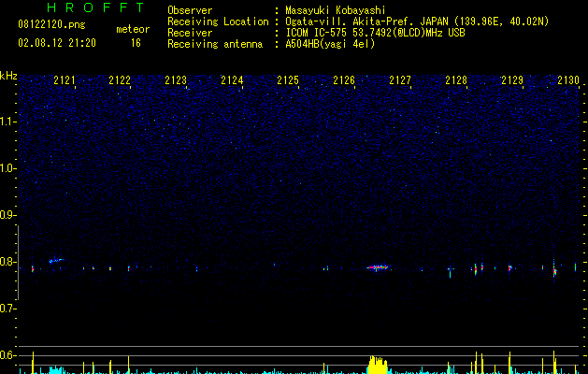Click the 2121 time marker
This screenshot has height=374, width=588.
(65, 80)
